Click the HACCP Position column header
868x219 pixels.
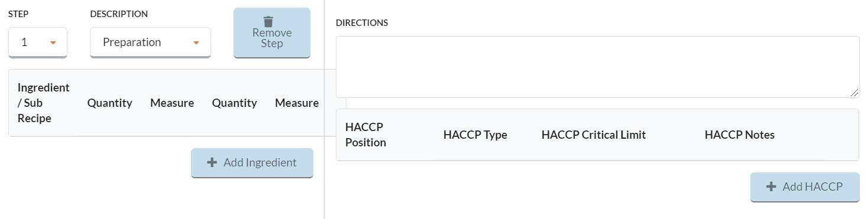point(365,135)
